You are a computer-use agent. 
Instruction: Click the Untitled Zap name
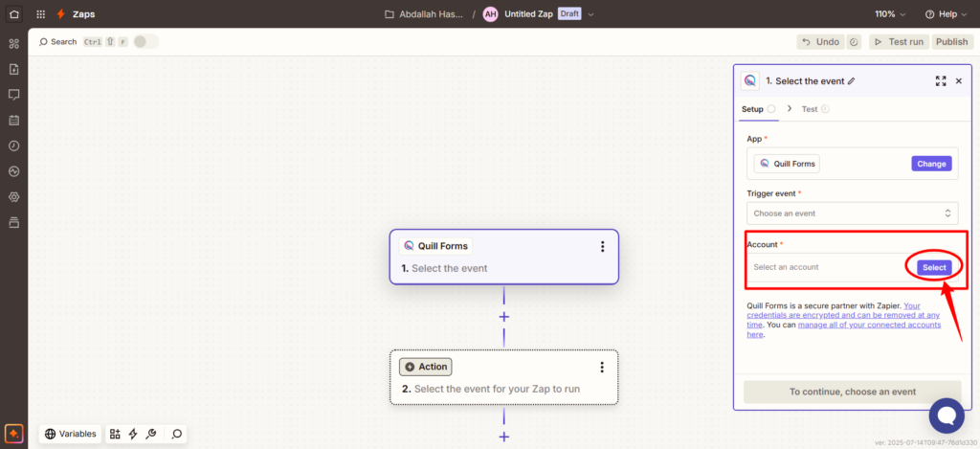point(528,13)
